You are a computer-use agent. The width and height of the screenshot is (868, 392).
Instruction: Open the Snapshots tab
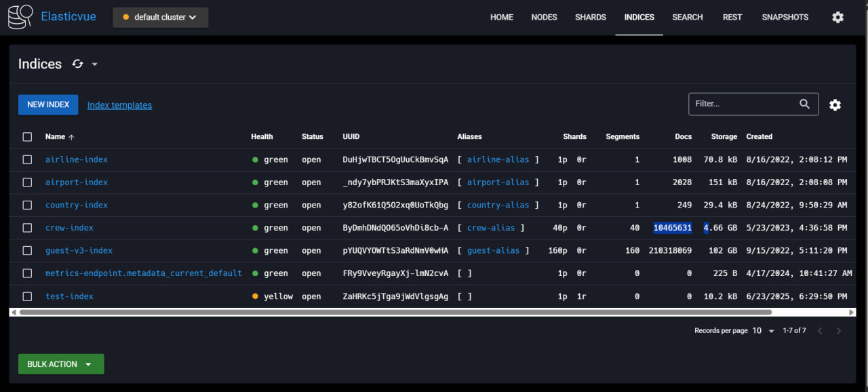[785, 17]
